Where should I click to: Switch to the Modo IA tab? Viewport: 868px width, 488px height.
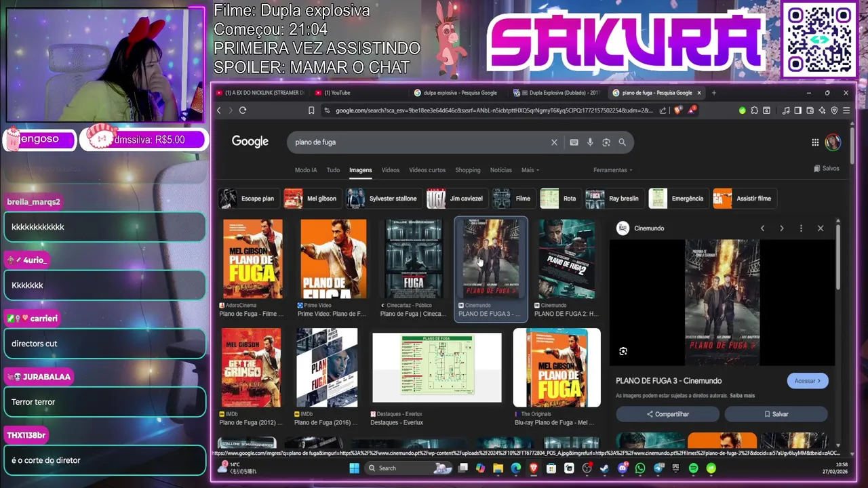tap(306, 170)
